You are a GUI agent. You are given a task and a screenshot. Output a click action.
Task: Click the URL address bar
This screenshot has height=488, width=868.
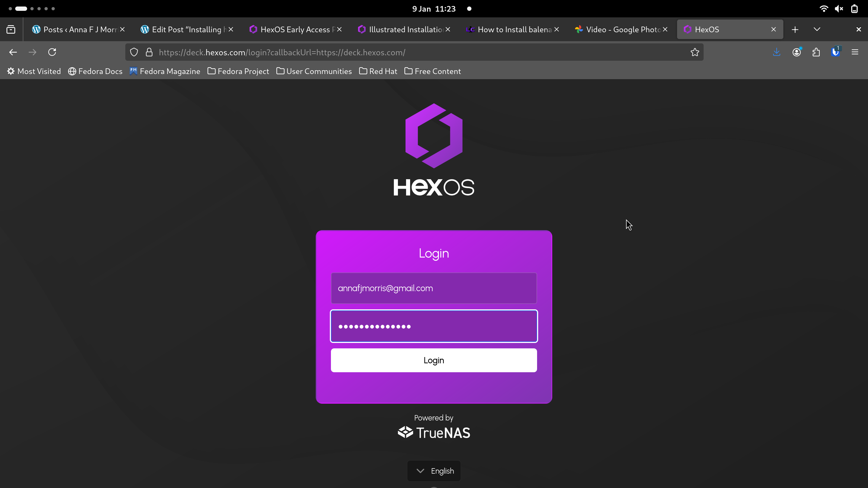pyautogui.click(x=414, y=52)
